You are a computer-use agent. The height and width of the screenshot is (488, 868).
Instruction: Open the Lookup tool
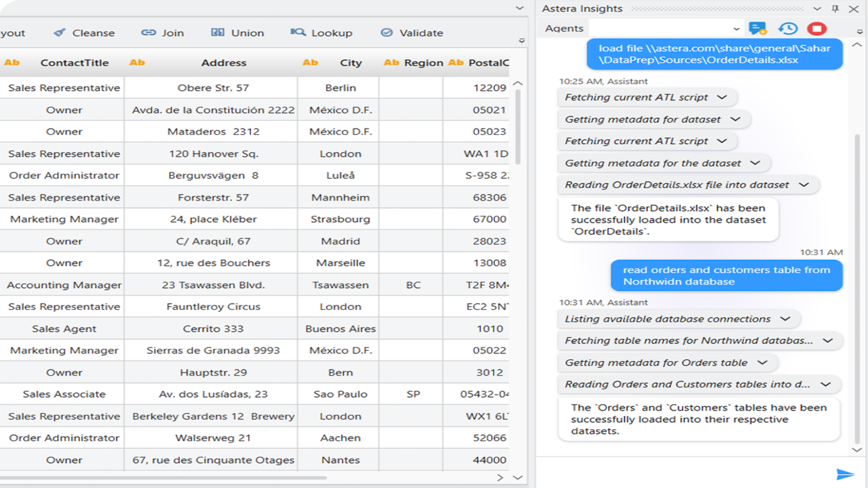coord(321,33)
